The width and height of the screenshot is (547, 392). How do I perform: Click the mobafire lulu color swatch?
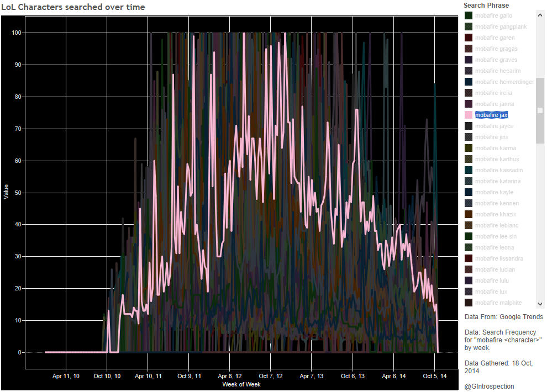click(469, 280)
